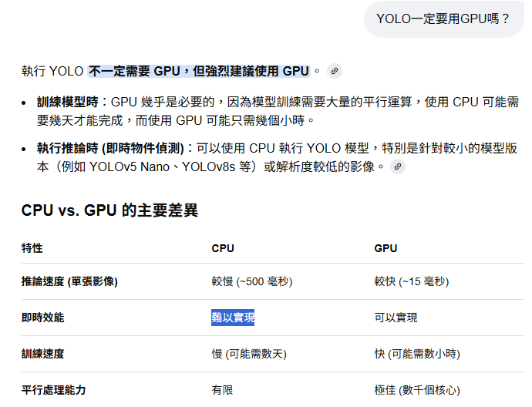Click the bold label '執行推論時 (即時物件偵測)'
The height and width of the screenshot is (407, 532).
[111, 147]
